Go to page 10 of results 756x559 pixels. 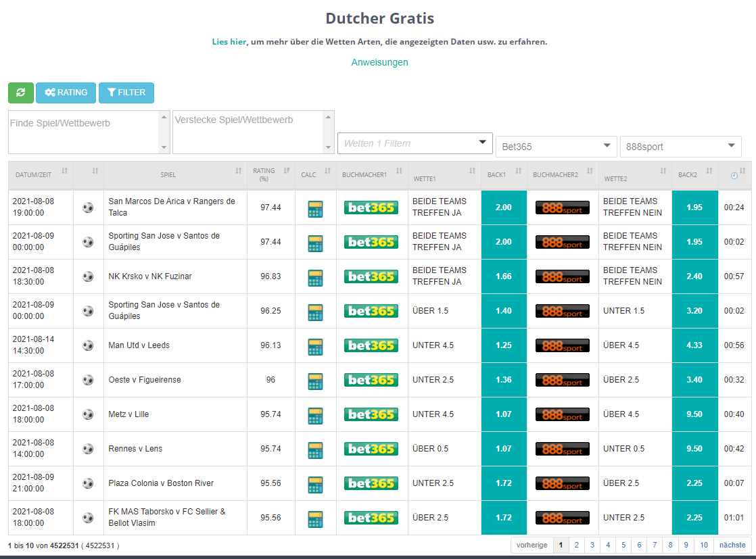click(704, 545)
